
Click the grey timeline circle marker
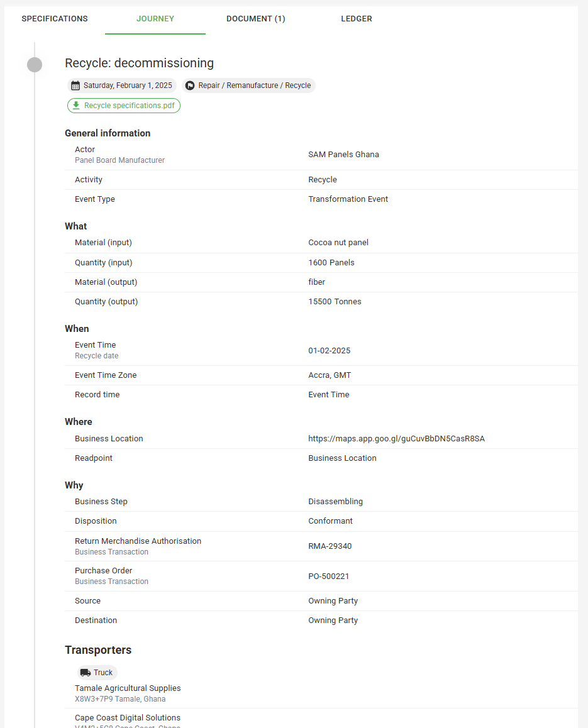[35, 64]
